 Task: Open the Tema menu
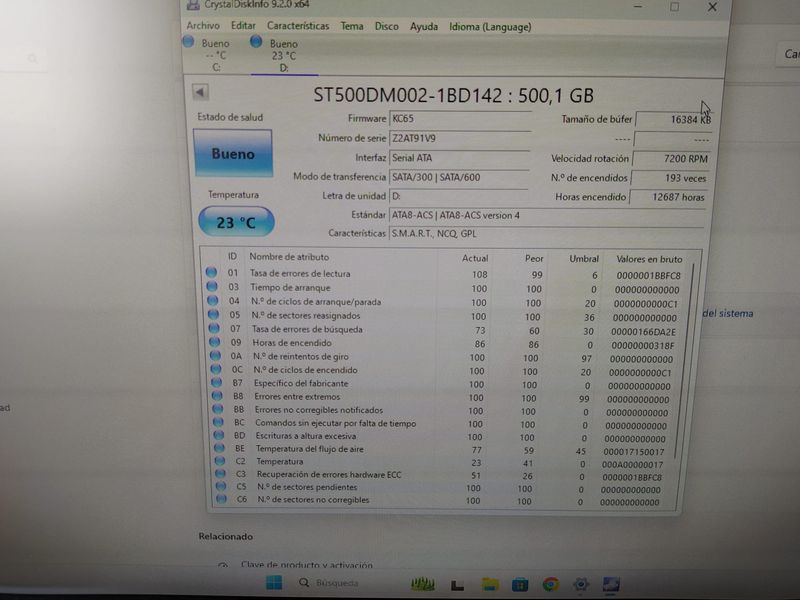click(352, 26)
